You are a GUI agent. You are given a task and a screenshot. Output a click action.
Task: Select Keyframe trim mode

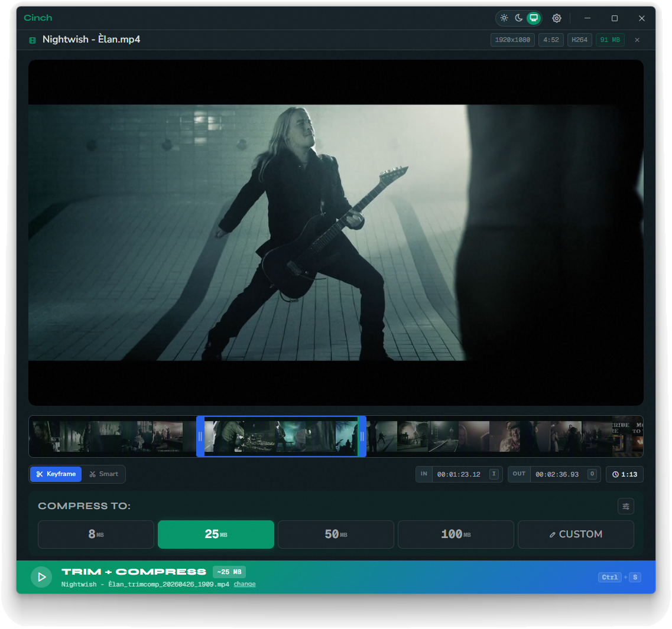point(56,474)
